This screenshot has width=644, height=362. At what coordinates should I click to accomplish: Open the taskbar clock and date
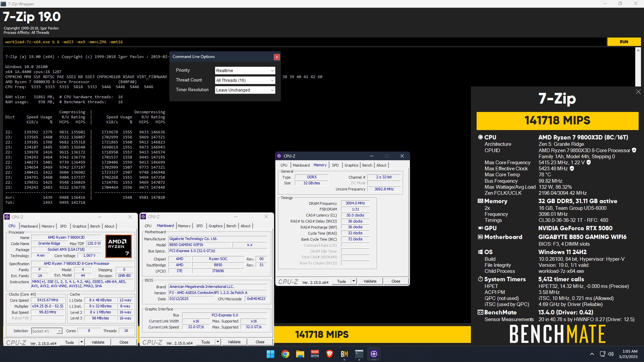(628, 354)
